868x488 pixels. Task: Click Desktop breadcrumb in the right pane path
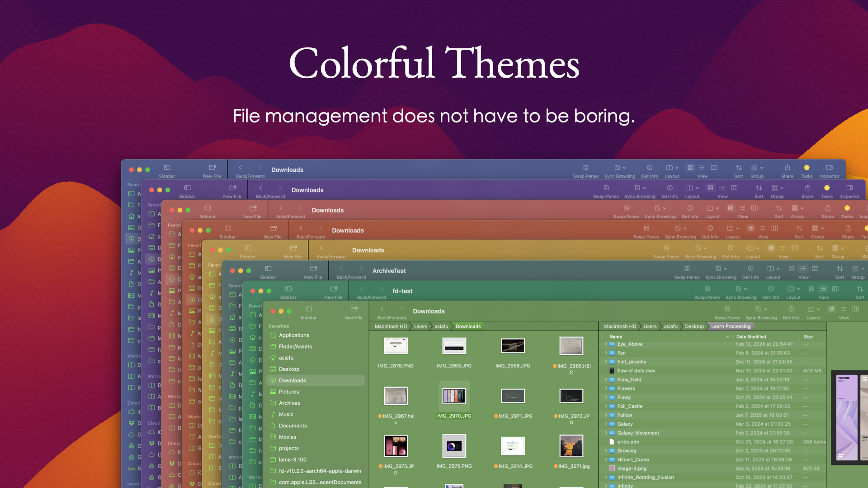(694, 326)
